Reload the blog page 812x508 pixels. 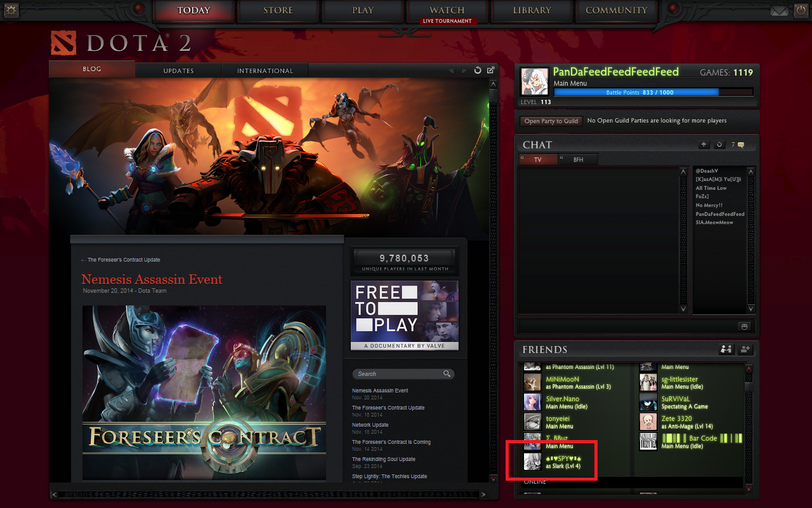tap(478, 70)
